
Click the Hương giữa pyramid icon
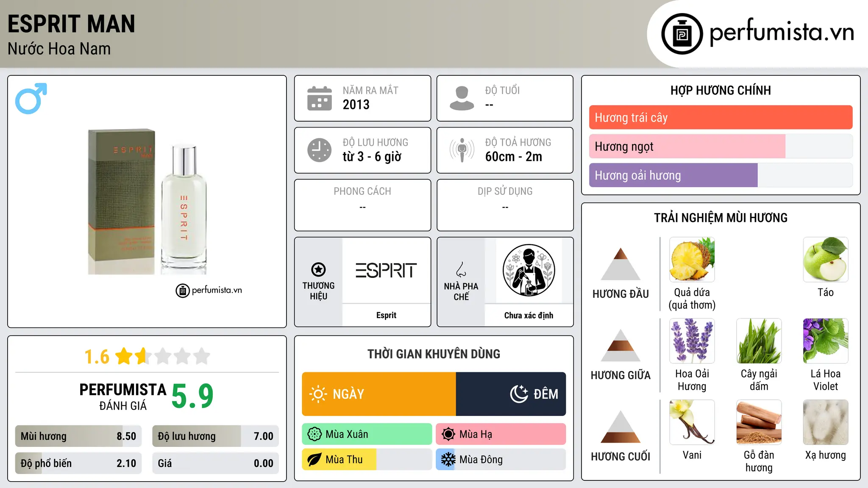[620, 345]
